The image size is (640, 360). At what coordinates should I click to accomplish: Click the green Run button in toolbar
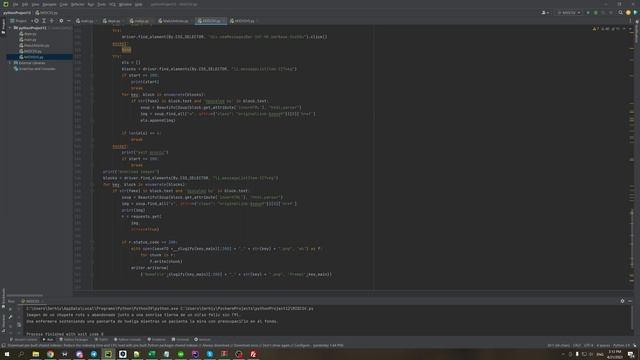(588, 13)
